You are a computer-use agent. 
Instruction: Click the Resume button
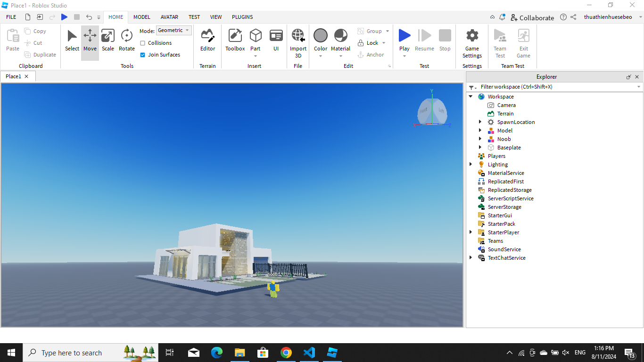pos(424,40)
